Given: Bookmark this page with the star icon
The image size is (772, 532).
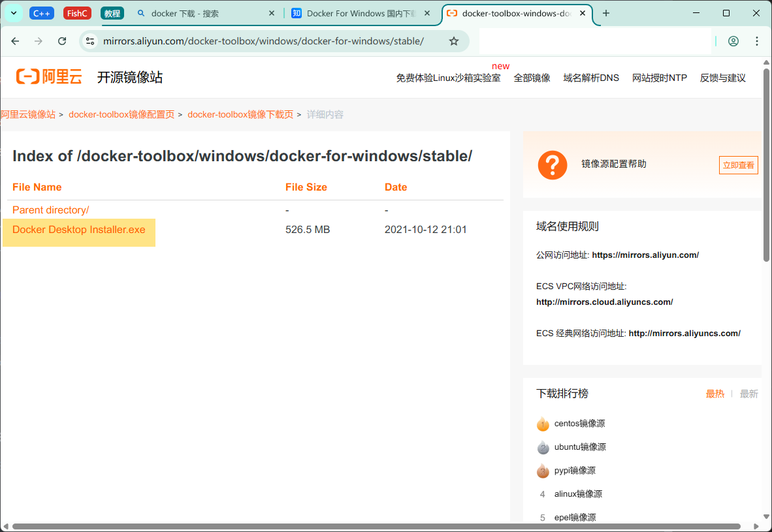Looking at the screenshot, I should point(453,41).
